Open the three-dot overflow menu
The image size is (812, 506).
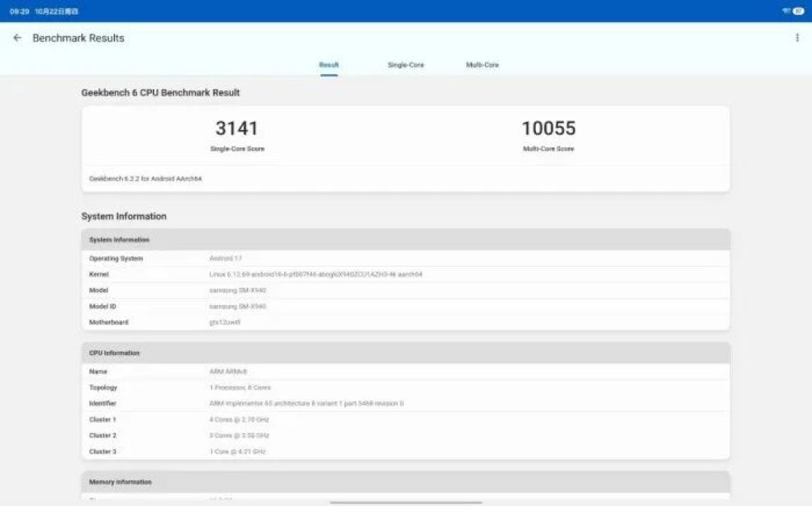click(x=797, y=38)
